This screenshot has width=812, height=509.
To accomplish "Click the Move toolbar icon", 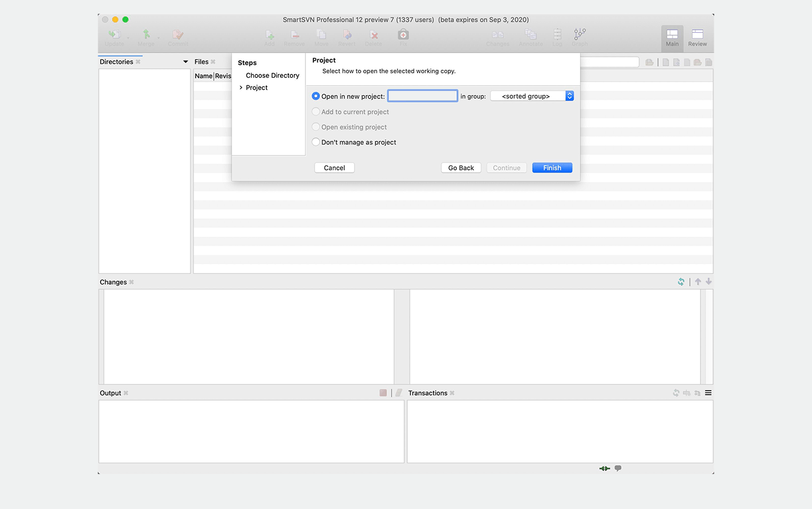I will pyautogui.click(x=321, y=35).
